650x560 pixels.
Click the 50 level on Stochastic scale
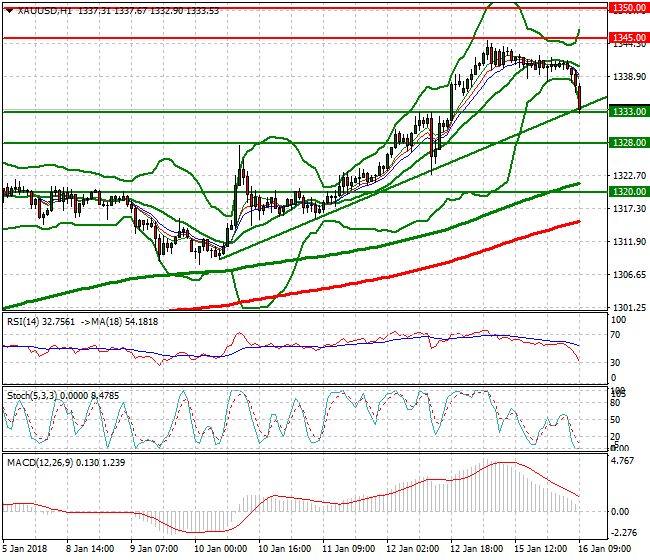pyautogui.click(x=616, y=420)
